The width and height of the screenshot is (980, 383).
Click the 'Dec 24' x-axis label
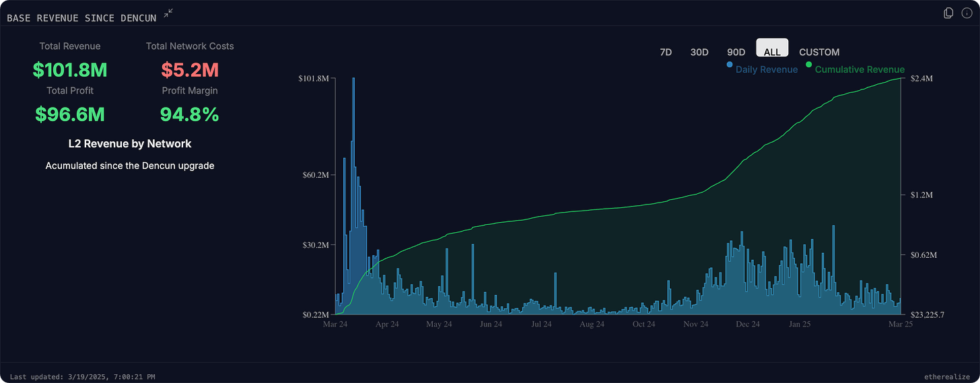[x=748, y=324]
